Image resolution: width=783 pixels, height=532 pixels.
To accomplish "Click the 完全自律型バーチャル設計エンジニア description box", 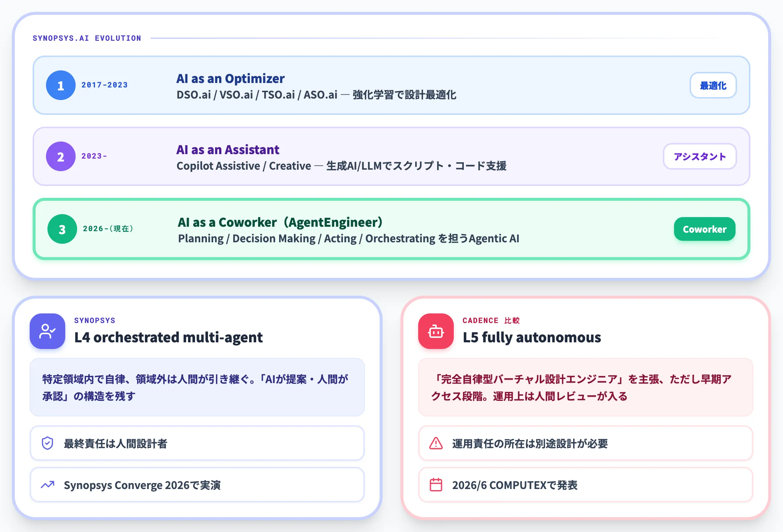I will 586,387.
